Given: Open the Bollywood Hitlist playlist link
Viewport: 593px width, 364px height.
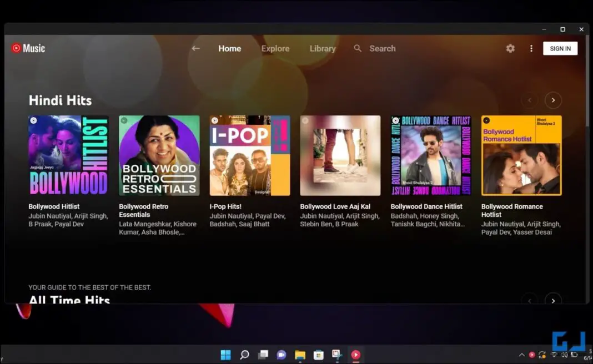Looking at the screenshot, I should 54,206.
